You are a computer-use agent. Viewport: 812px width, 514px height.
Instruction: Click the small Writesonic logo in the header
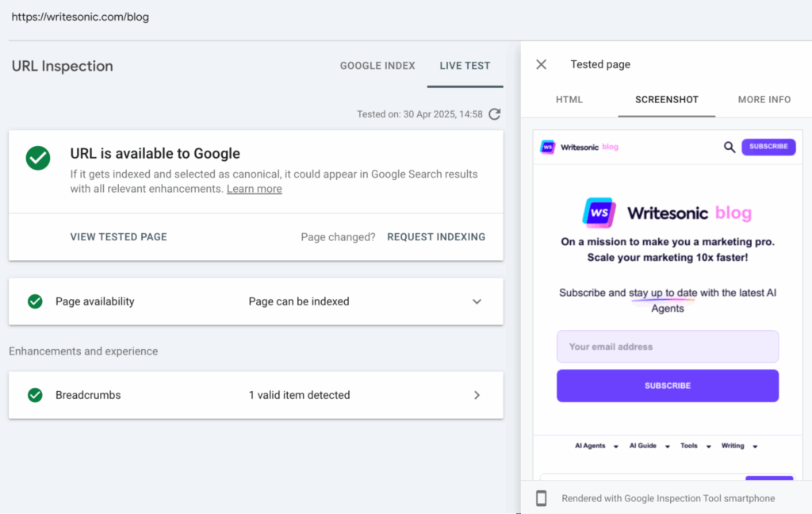(547, 148)
